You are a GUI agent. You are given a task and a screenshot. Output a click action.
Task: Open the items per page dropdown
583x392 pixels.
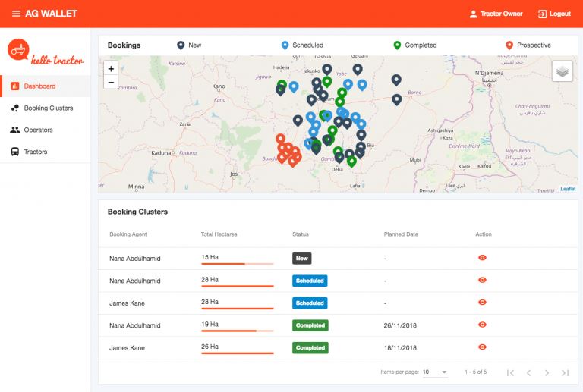436,372
